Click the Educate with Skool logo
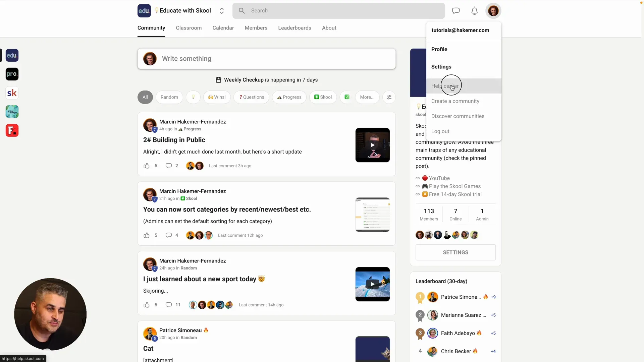 (144, 11)
